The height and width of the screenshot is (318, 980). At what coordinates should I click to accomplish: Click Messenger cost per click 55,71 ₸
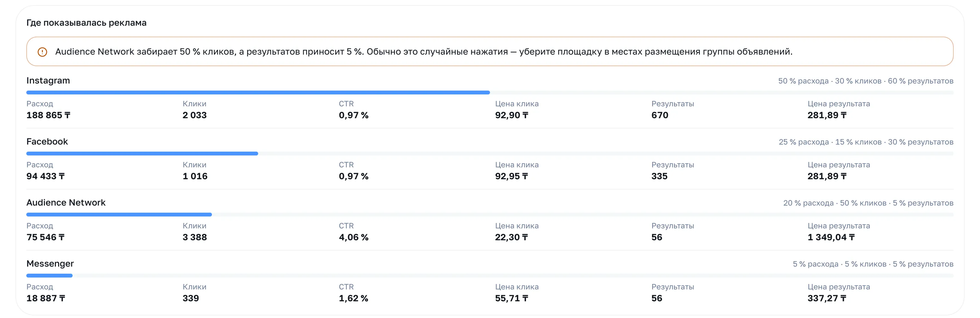(x=512, y=298)
